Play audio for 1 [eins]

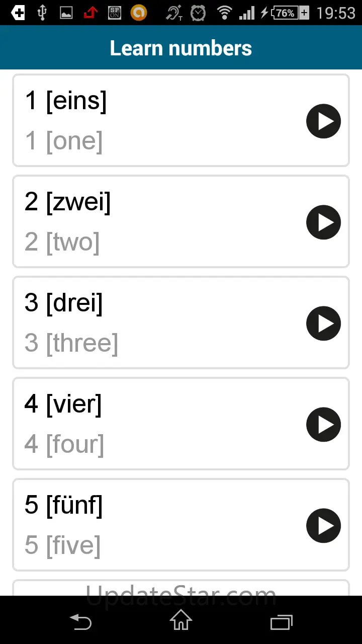click(323, 121)
